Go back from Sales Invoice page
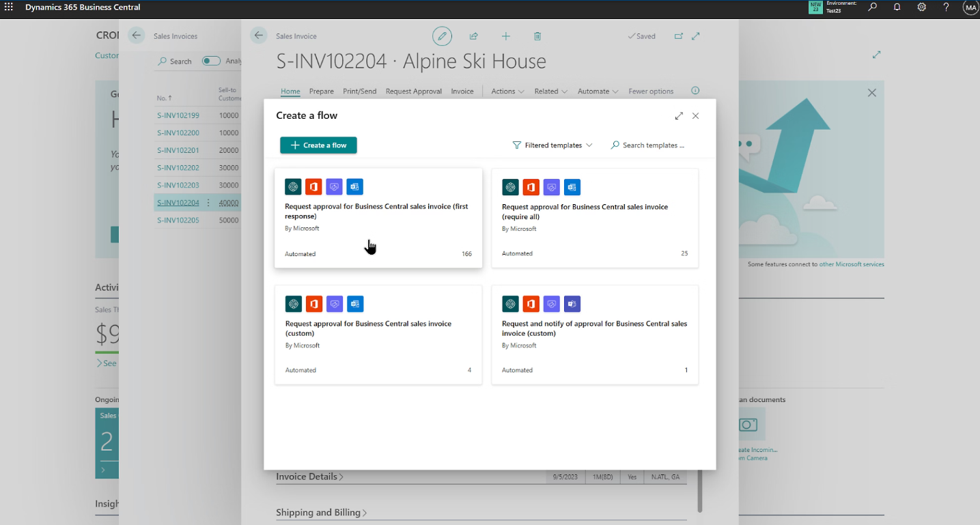 coord(258,36)
